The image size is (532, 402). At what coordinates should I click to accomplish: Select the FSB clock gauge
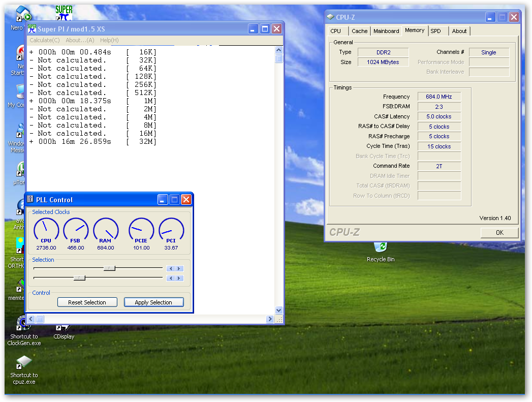coord(76,234)
